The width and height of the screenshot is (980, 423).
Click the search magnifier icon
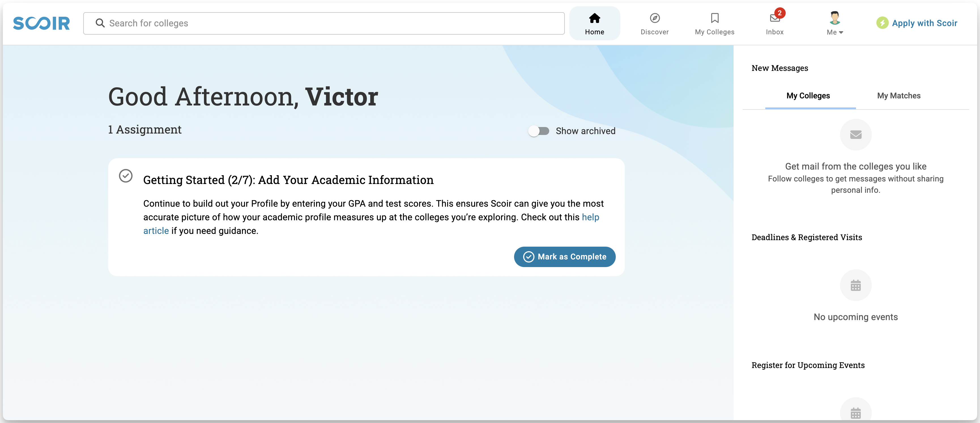[100, 23]
